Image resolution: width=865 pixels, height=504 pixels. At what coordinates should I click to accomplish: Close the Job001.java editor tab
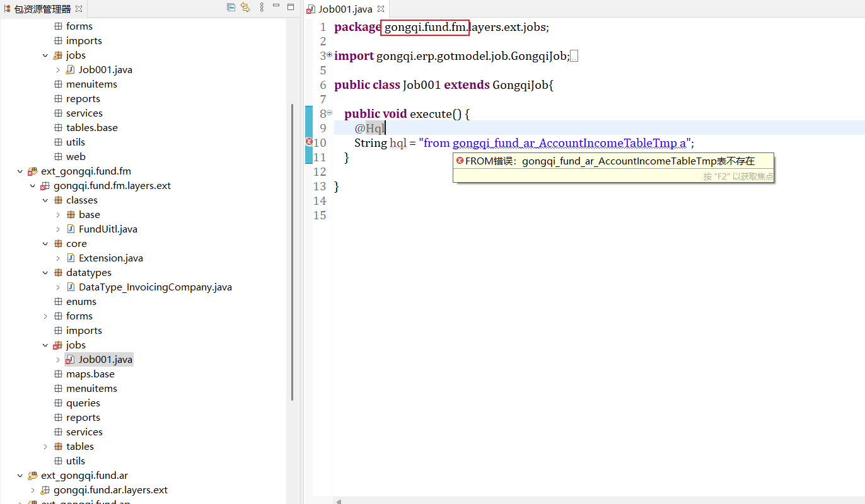click(381, 9)
